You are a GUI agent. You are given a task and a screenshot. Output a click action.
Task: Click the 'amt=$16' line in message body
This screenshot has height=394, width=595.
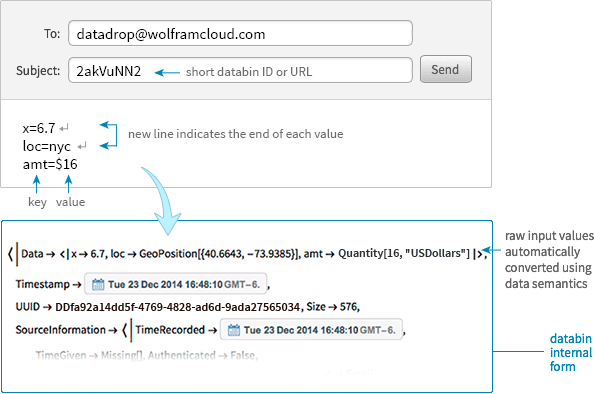(x=50, y=164)
